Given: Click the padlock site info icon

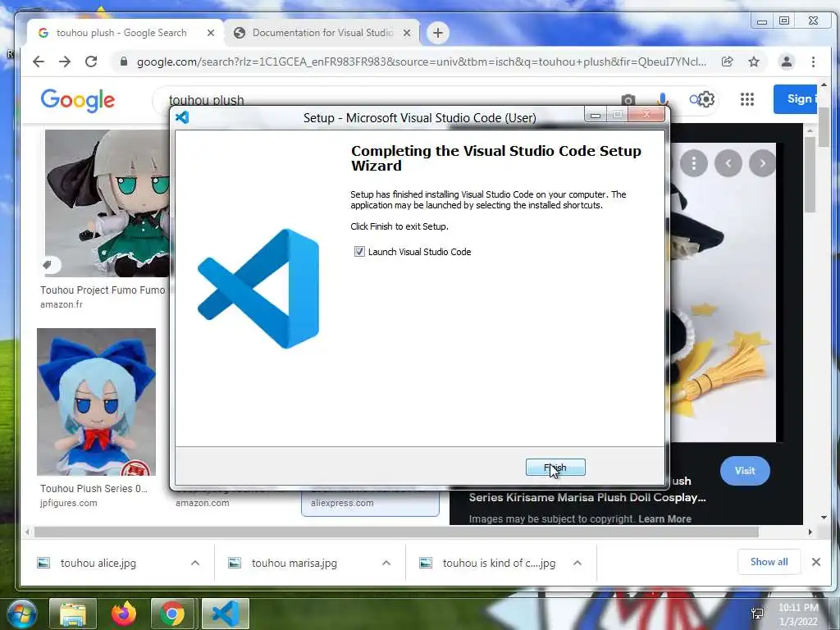Looking at the screenshot, I should [x=124, y=62].
